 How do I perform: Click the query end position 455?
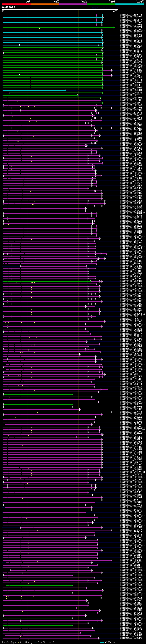click(x=115, y=11)
